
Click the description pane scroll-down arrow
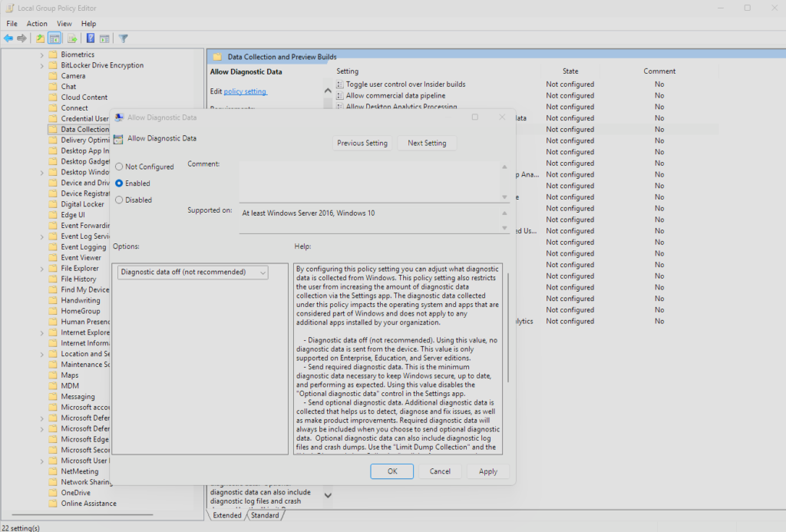pyautogui.click(x=328, y=495)
